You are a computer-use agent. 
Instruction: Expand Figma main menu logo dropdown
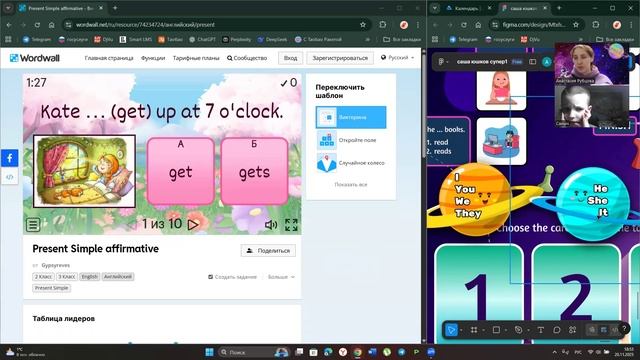click(x=442, y=62)
